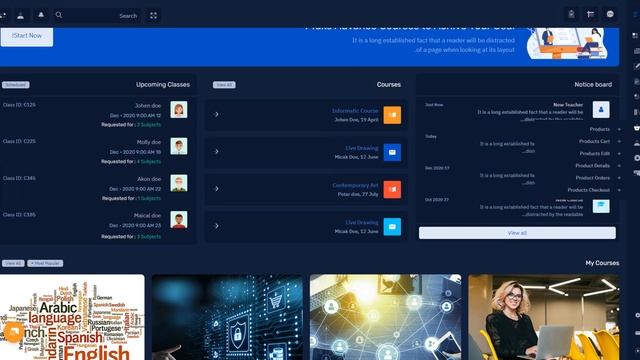Open the chat bubble icon in top bar

click(x=610, y=14)
